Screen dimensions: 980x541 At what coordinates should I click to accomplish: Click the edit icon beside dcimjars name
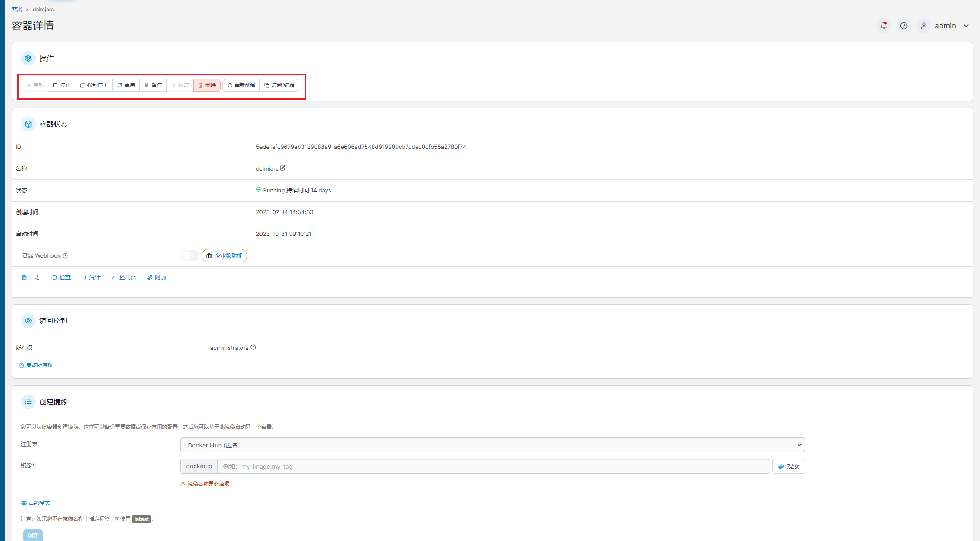click(283, 168)
